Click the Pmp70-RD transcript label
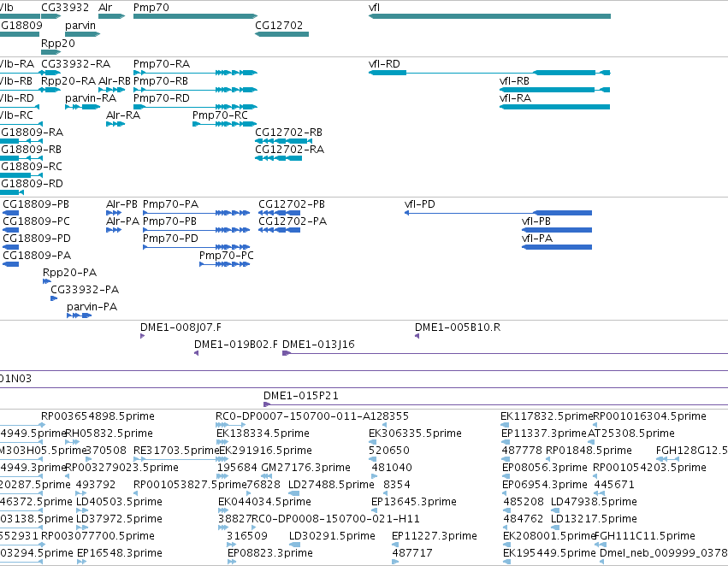Viewport: 728px width, 566px height. [x=162, y=98]
